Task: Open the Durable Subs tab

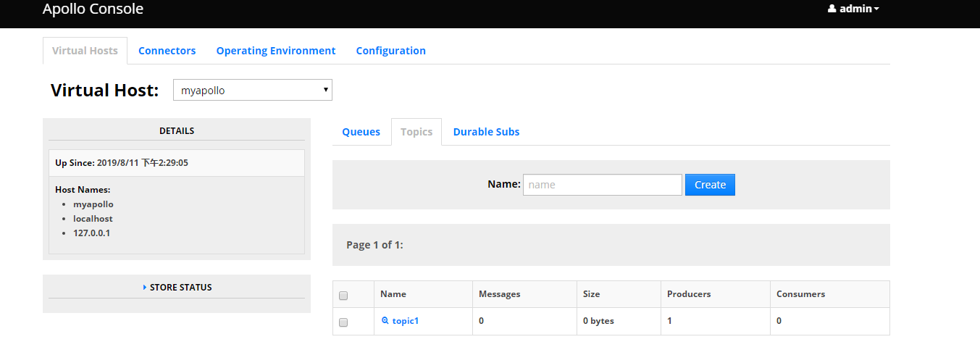Action: tap(486, 132)
